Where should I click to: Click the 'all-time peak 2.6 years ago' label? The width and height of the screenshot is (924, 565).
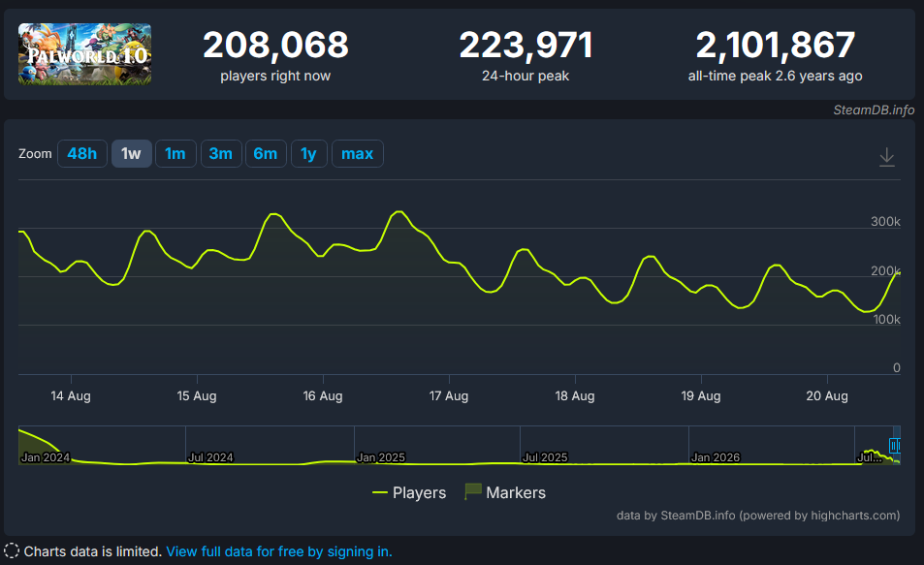(775, 76)
